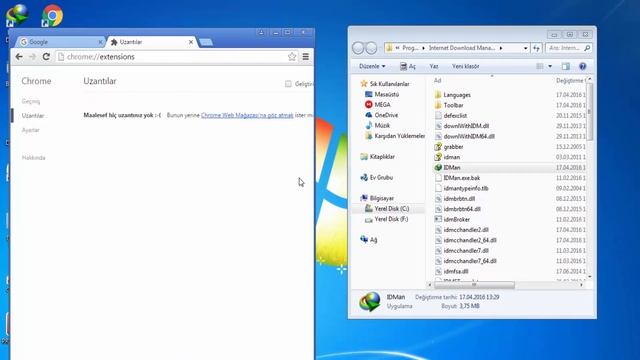Bookmark this page with the star icon

point(292,57)
